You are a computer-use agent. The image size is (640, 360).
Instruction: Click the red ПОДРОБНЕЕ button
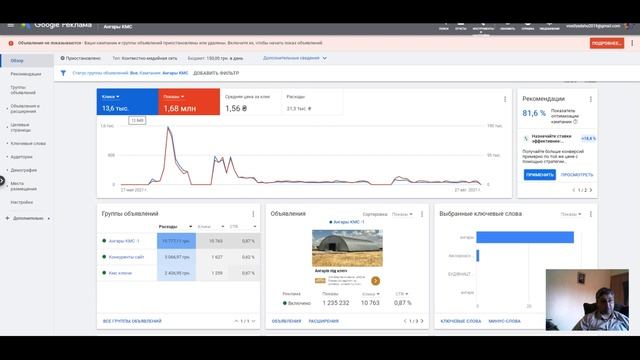coord(607,43)
